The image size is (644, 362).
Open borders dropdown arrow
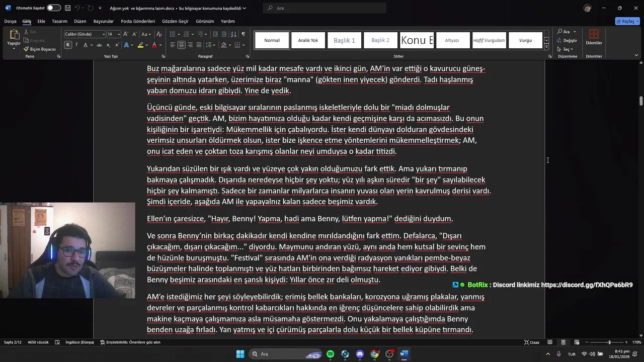[243, 45]
